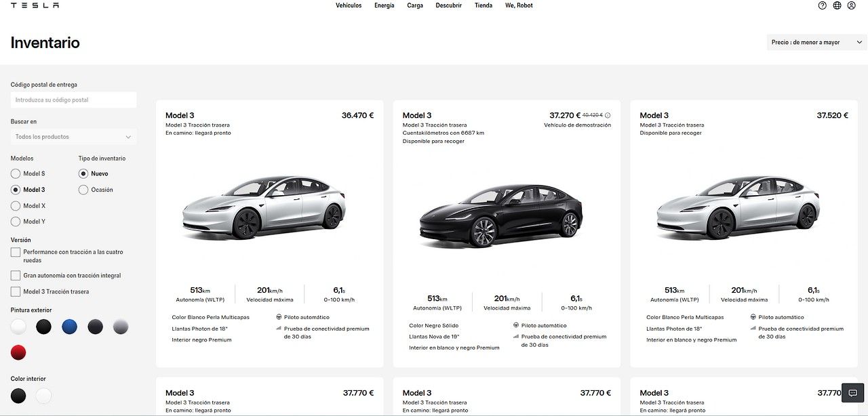
Task: Click Piloto automático icon in the black car card
Action: (516, 325)
